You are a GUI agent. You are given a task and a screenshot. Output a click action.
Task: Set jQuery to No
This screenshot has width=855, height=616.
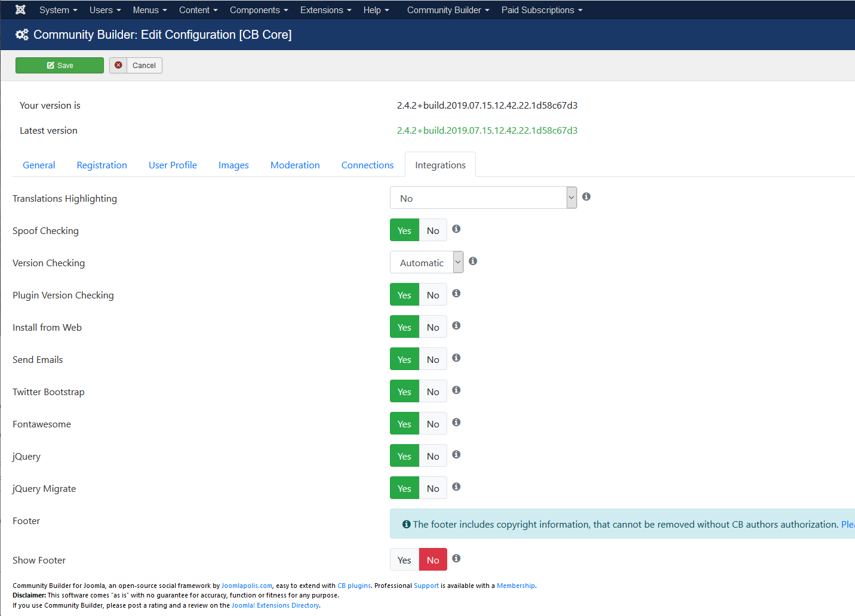(433, 456)
